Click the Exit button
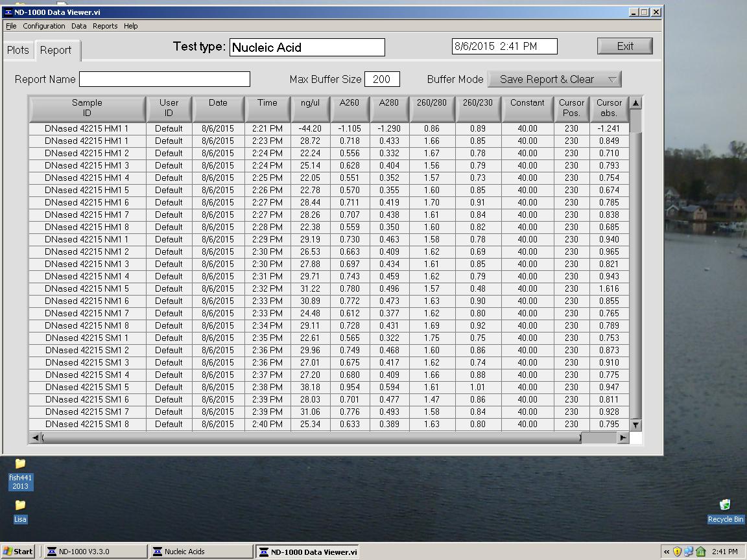The height and width of the screenshot is (560, 747). point(624,46)
